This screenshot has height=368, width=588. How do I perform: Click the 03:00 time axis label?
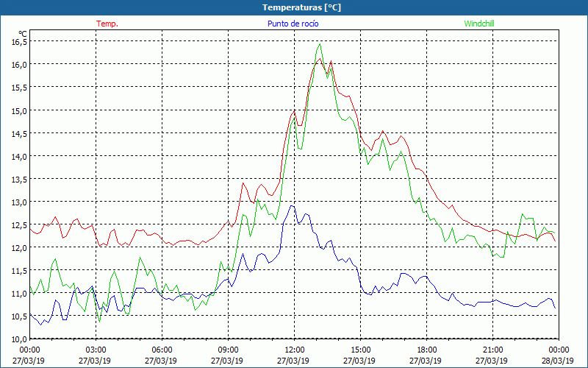tap(96, 350)
